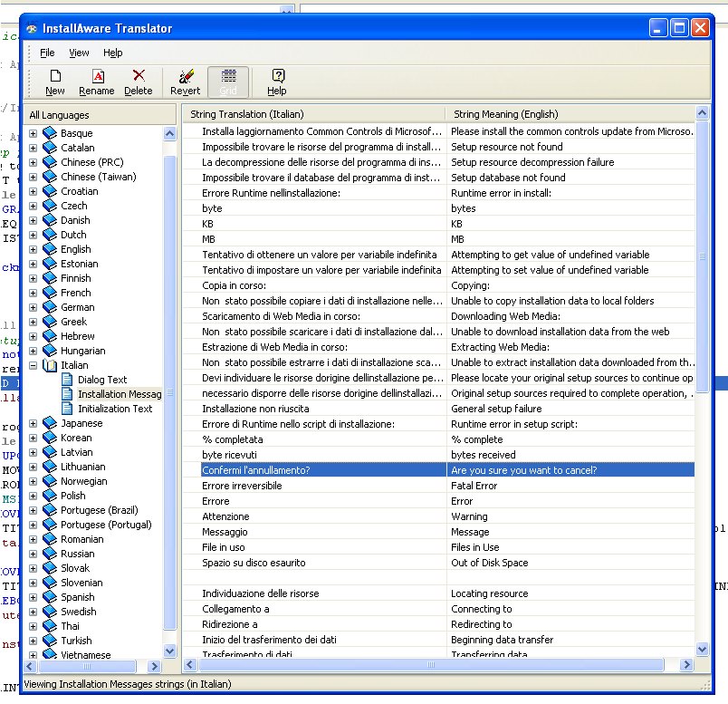Viewport: 728px width, 704px height.
Task: Select the Dutch book icon
Action: click(x=50, y=235)
